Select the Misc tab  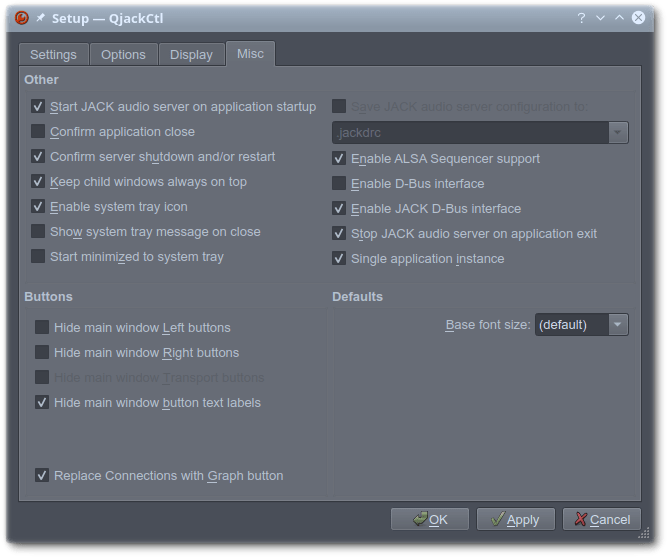coord(251,54)
